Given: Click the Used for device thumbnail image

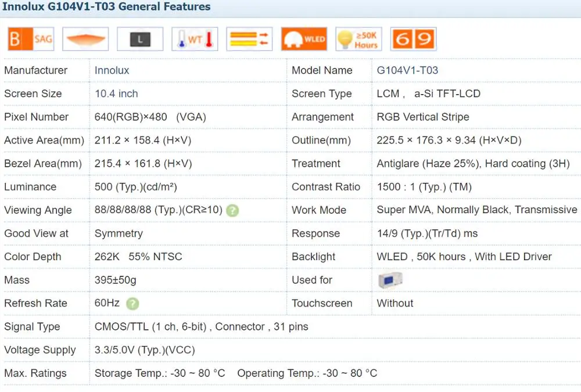Looking at the screenshot, I should tap(390, 280).
